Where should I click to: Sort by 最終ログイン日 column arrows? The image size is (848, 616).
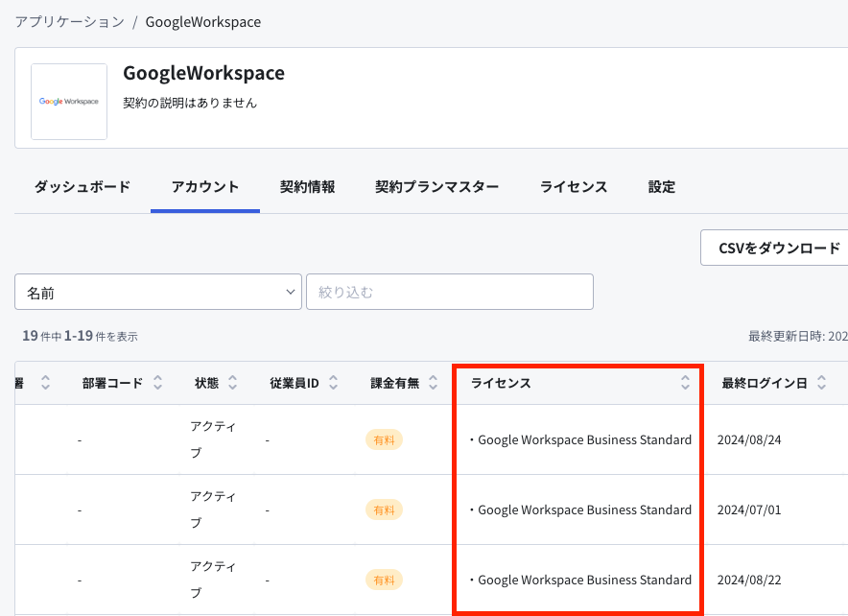pyautogui.click(x=821, y=383)
